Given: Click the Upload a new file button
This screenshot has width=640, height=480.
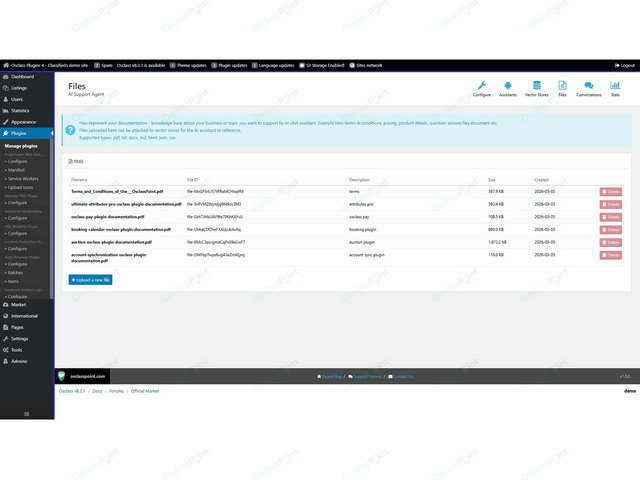Looking at the screenshot, I should pos(90,280).
